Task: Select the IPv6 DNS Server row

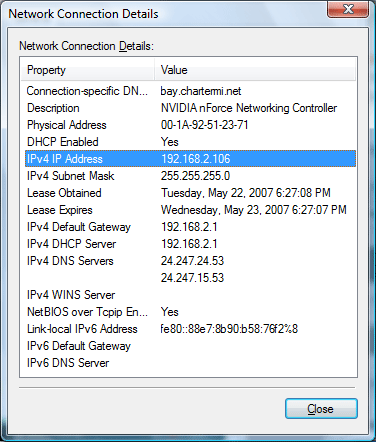Action: (x=190, y=363)
